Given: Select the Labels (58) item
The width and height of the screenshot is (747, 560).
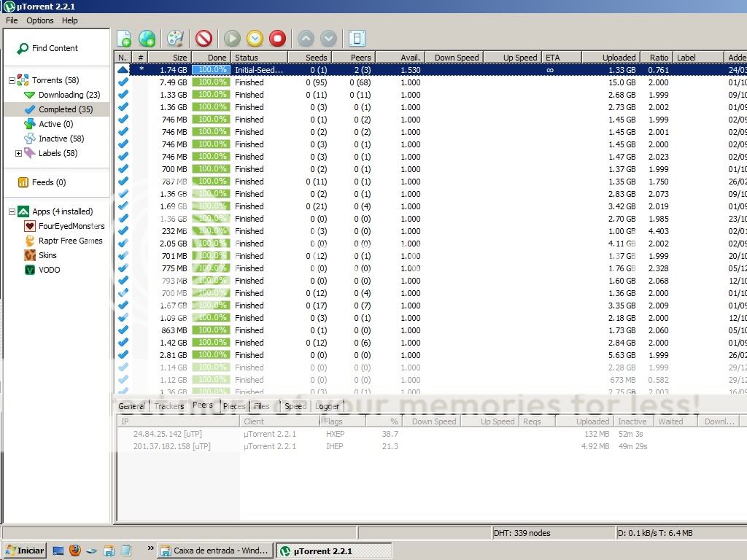Looking at the screenshot, I should 58,153.
